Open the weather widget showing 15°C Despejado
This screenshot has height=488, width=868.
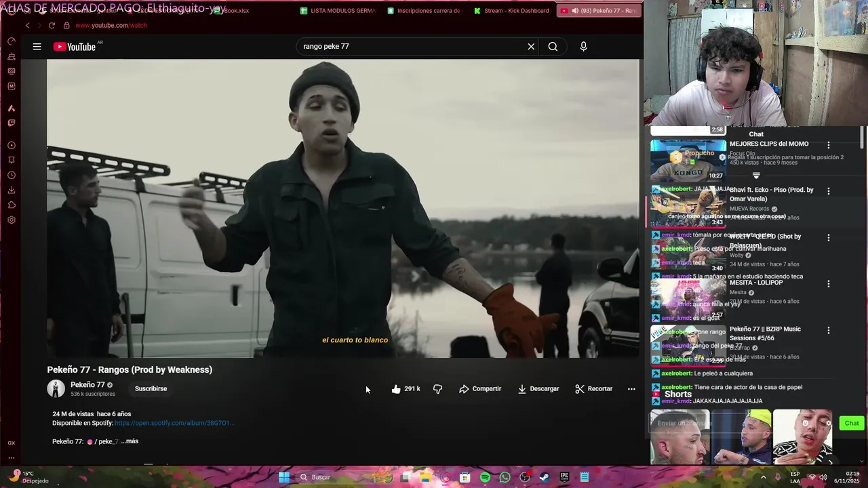click(28, 477)
